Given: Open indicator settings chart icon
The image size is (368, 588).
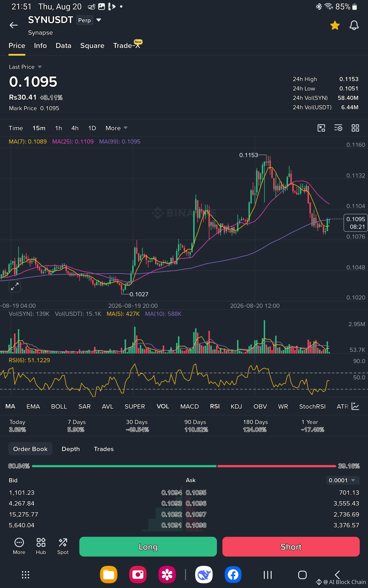Looking at the screenshot, I should point(355,406).
